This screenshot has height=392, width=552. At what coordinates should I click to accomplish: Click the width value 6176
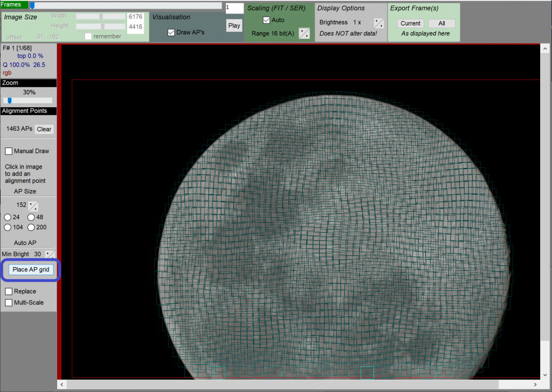(135, 17)
